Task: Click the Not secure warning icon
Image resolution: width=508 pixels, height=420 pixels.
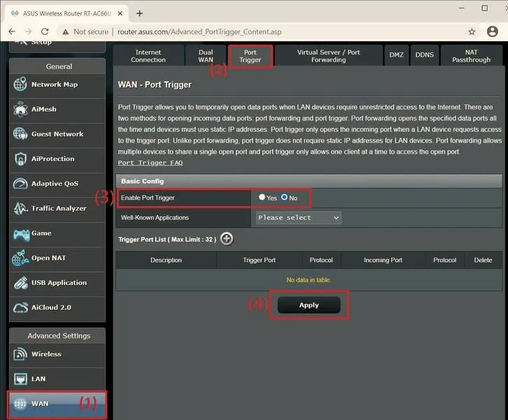Action: click(x=66, y=31)
